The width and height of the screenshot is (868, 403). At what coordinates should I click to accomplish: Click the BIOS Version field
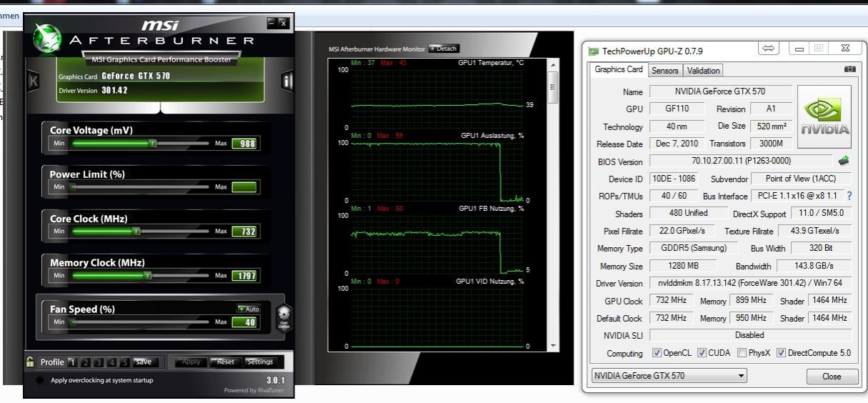741,161
